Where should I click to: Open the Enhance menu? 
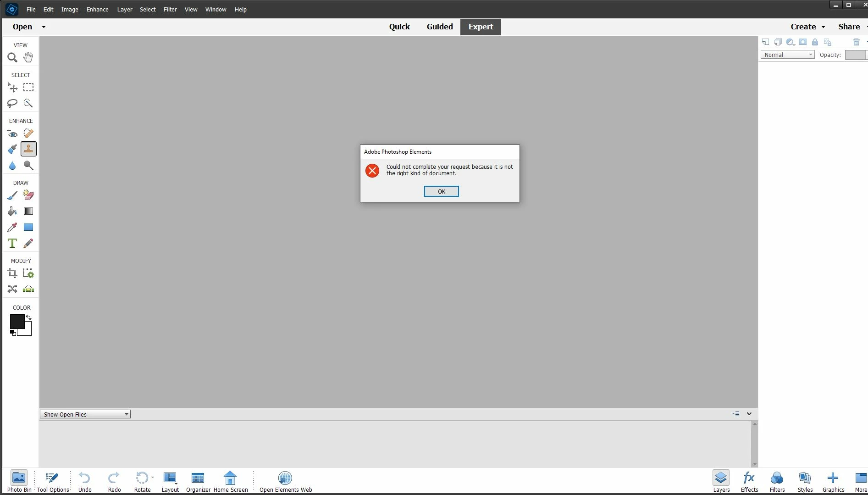[x=97, y=9]
